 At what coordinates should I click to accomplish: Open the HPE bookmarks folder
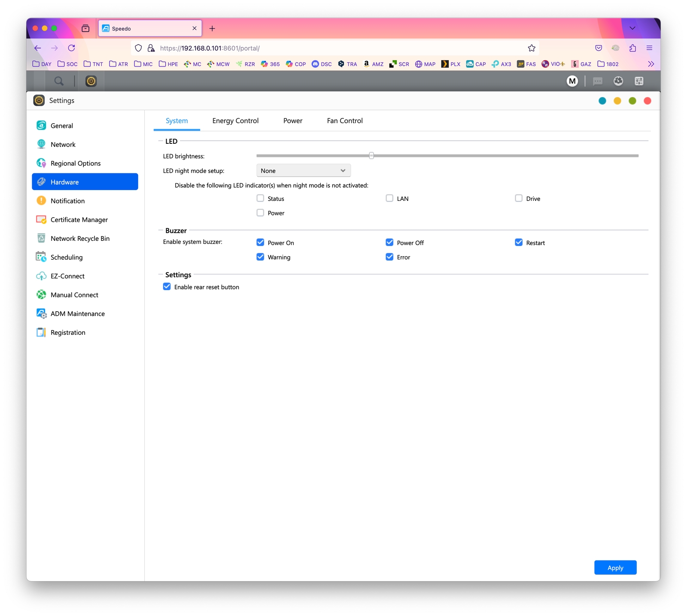pos(168,64)
